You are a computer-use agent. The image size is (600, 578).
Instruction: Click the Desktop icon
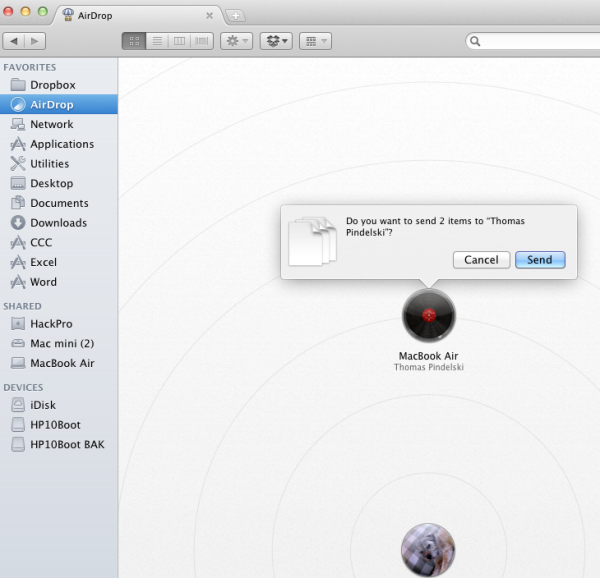point(18,183)
